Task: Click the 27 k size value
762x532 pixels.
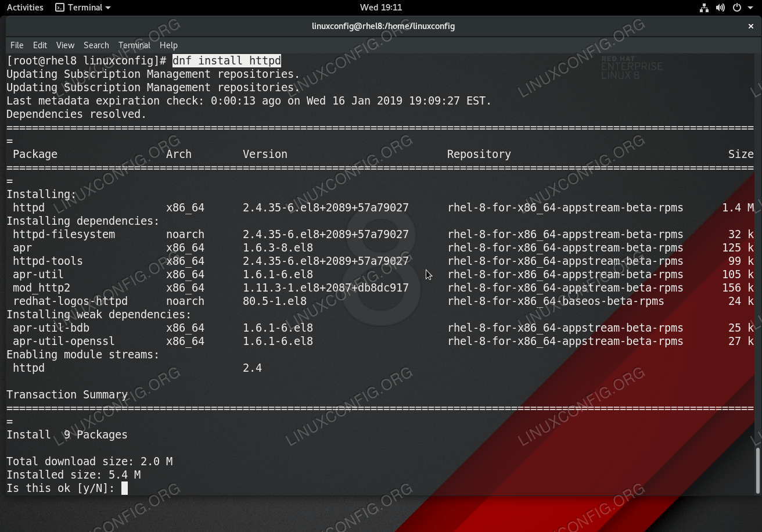Action: tap(741, 342)
